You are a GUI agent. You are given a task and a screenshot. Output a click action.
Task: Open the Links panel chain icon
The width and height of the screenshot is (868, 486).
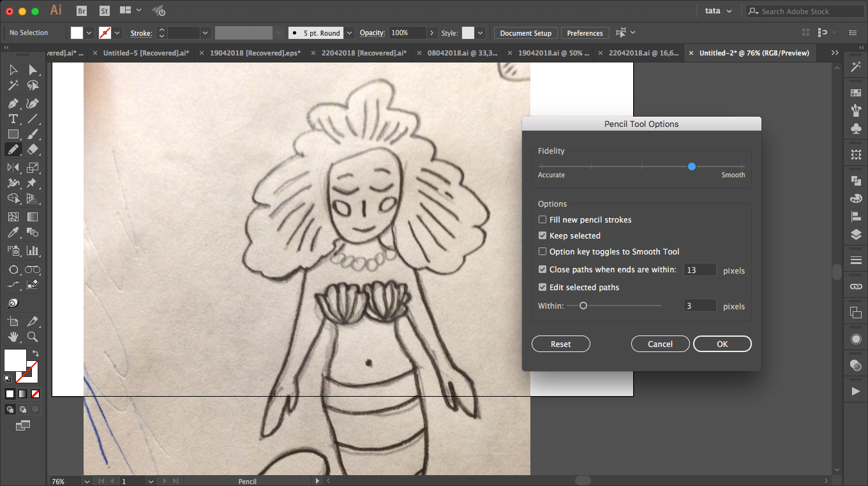(x=856, y=287)
